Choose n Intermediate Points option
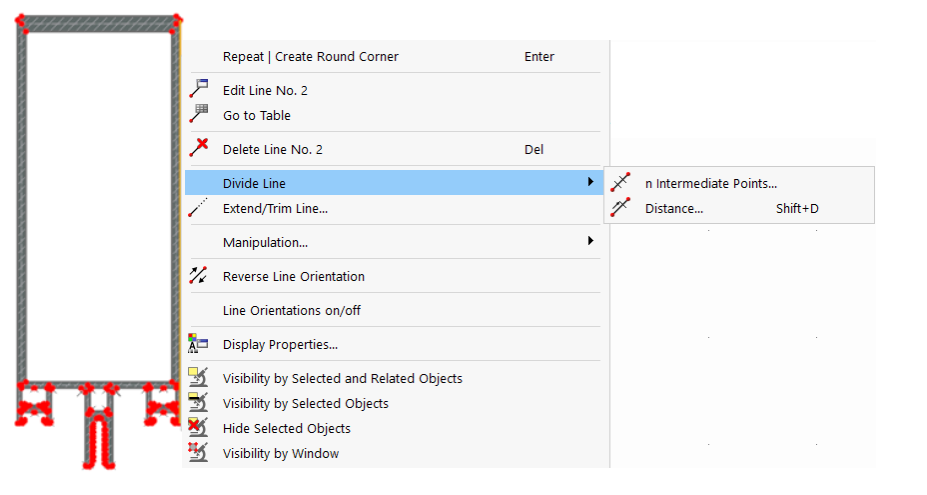The image size is (927, 495). 710,183
